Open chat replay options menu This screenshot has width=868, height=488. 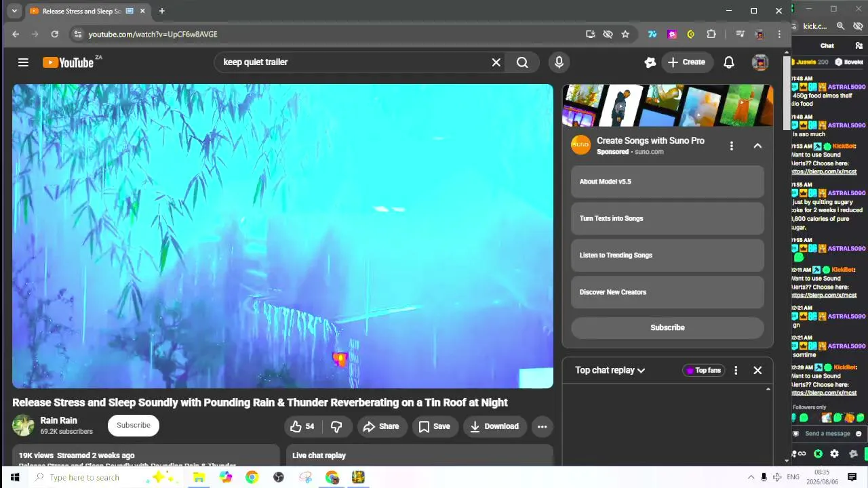(736, 370)
